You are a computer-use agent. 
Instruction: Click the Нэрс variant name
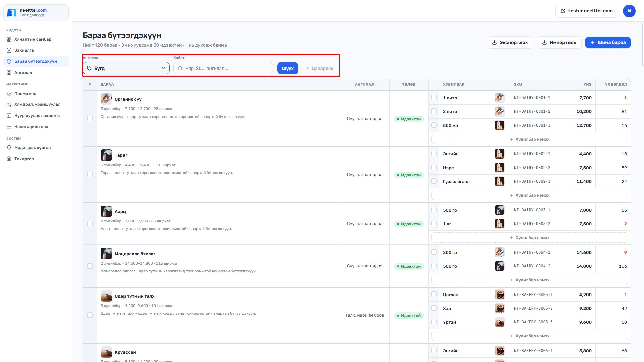click(448, 168)
